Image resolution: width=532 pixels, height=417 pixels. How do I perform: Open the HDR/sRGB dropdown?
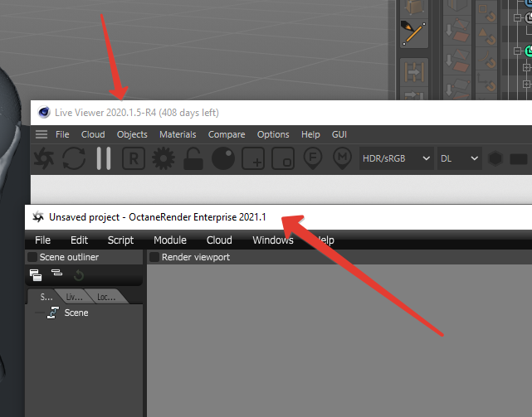pos(396,158)
